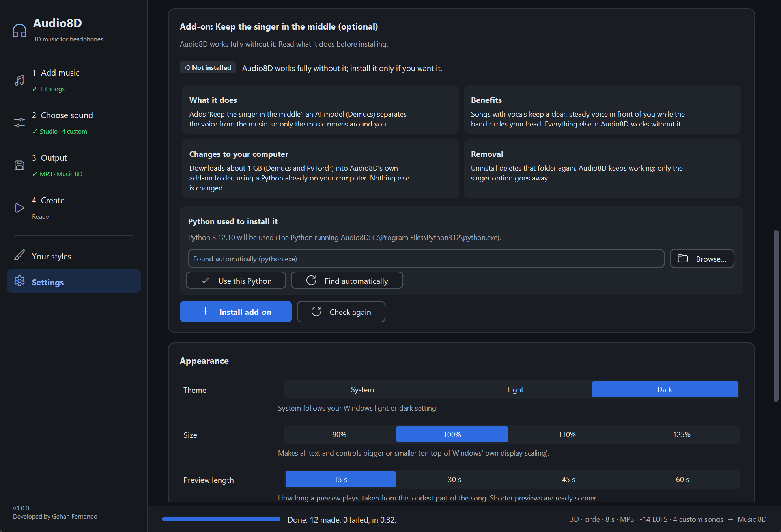Open Your styles via brush icon

(x=19, y=255)
